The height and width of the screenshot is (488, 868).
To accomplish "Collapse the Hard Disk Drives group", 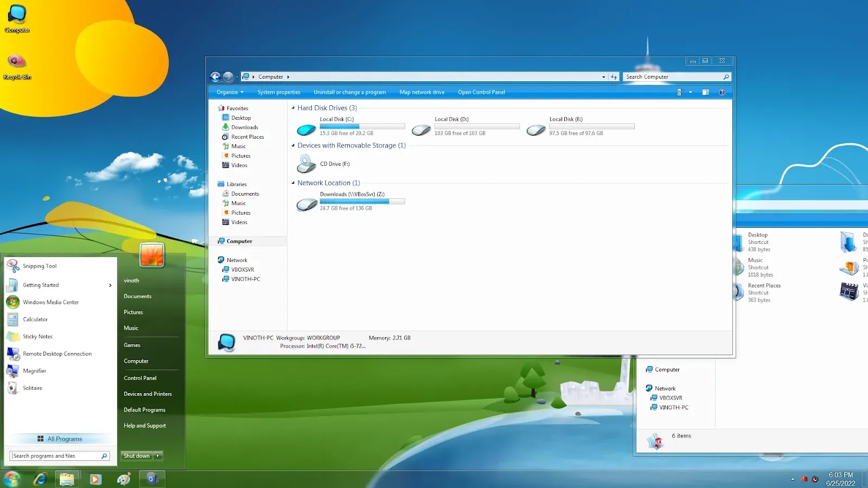I will coord(293,108).
